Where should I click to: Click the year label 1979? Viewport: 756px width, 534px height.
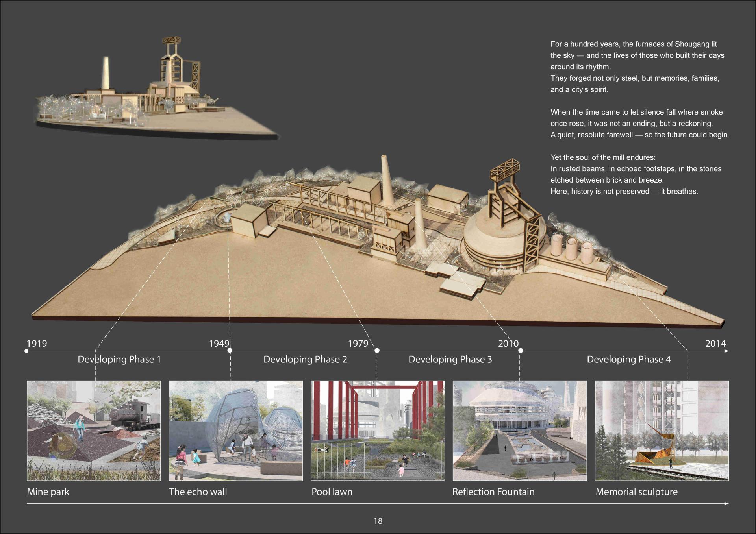click(358, 344)
